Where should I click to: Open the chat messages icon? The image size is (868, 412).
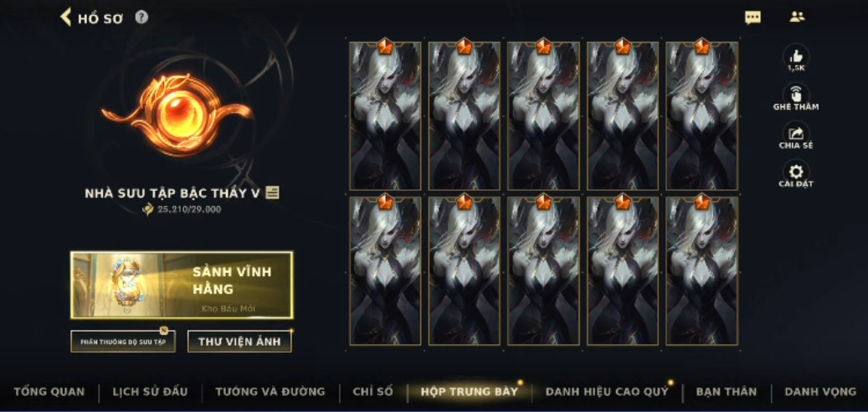[752, 17]
